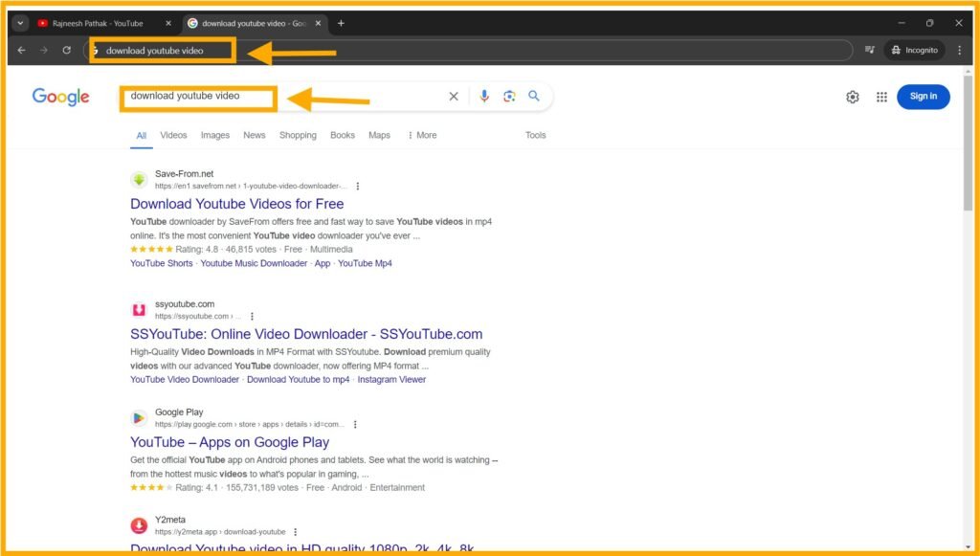
Task: Switch to Videos results
Action: pyautogui.click(x=173, y=135)
